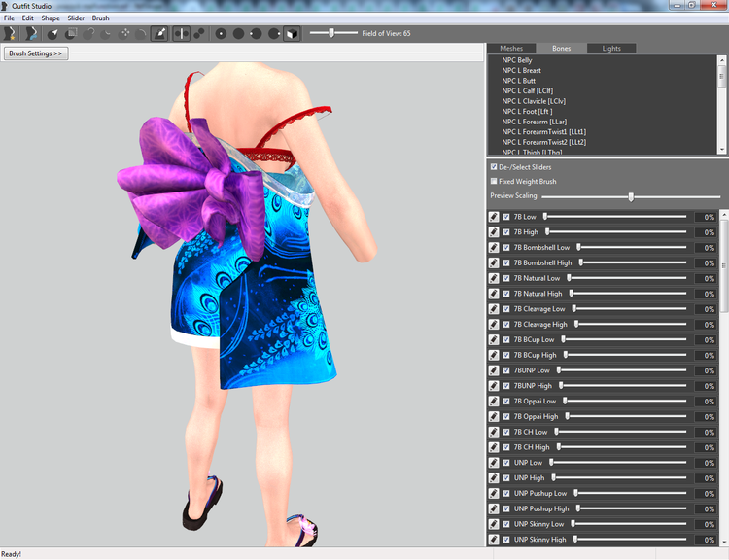
Task: Click pencil icon next to 7B Natural High
Action: tap(494, 294)
